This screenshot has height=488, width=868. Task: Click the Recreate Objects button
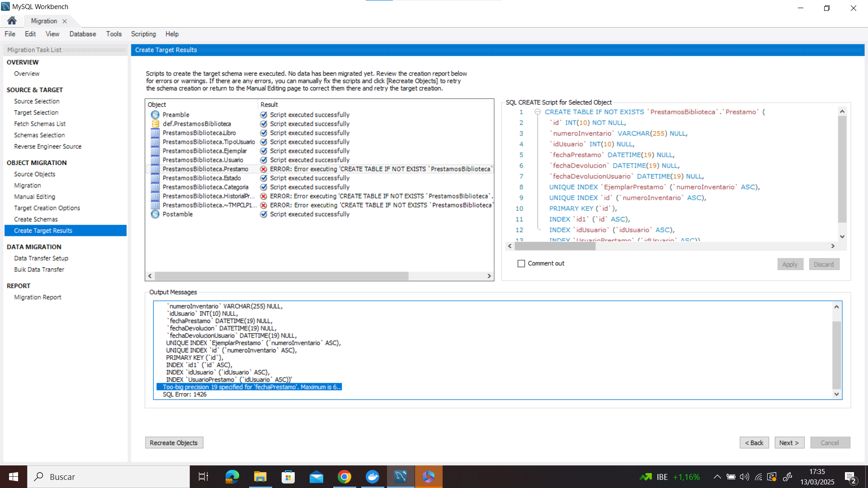[174, 442]
